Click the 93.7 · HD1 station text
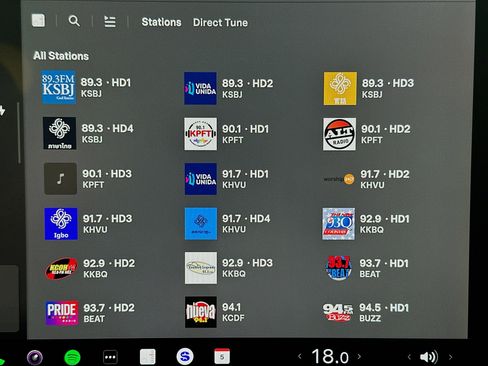Image resolution: width=488 pixels, height=366 pixels. click(384, 263)
